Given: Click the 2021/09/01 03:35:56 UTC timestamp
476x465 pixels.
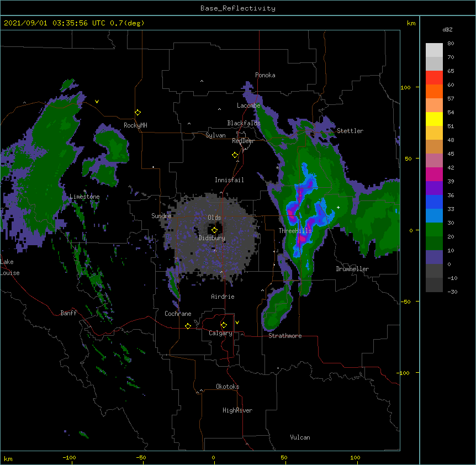Looking at the screenshot, I should pyautogui.click(x=55, y=23).
